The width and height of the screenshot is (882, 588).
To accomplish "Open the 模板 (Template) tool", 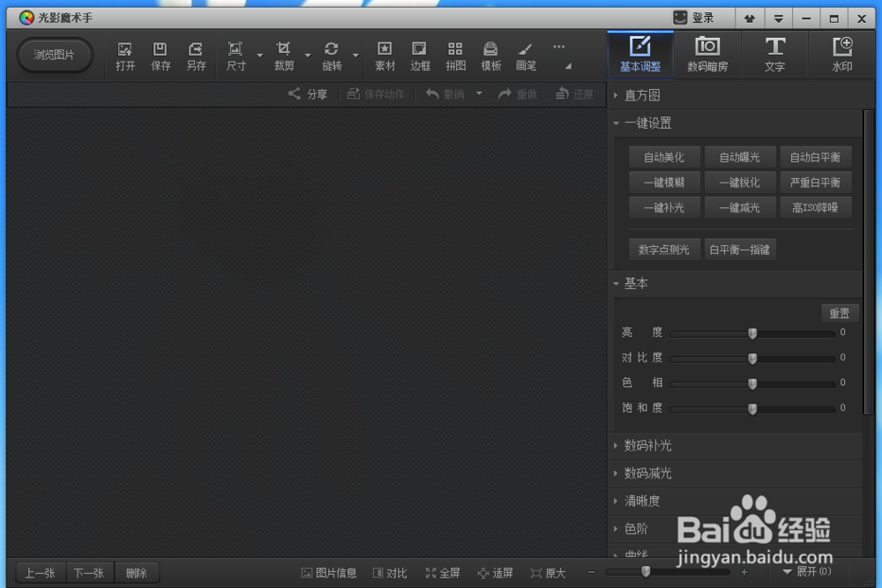I will pyautogui.click(x=490, y=56).
